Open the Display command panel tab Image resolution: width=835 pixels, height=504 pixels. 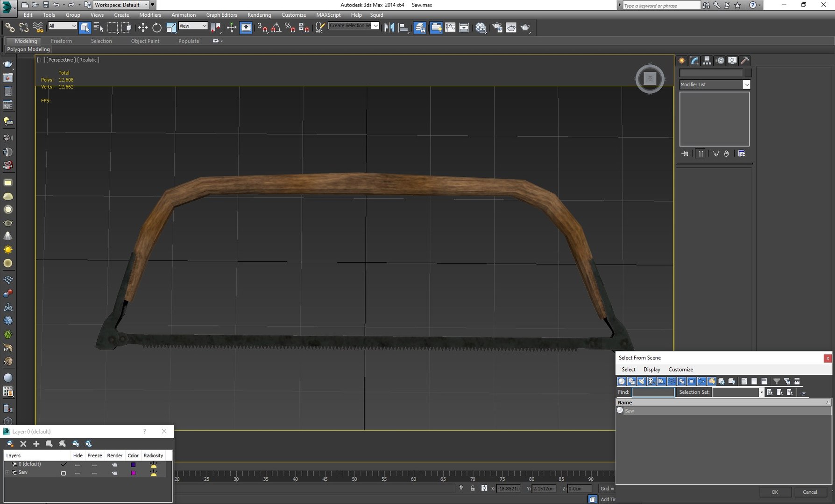pos(733,61)
